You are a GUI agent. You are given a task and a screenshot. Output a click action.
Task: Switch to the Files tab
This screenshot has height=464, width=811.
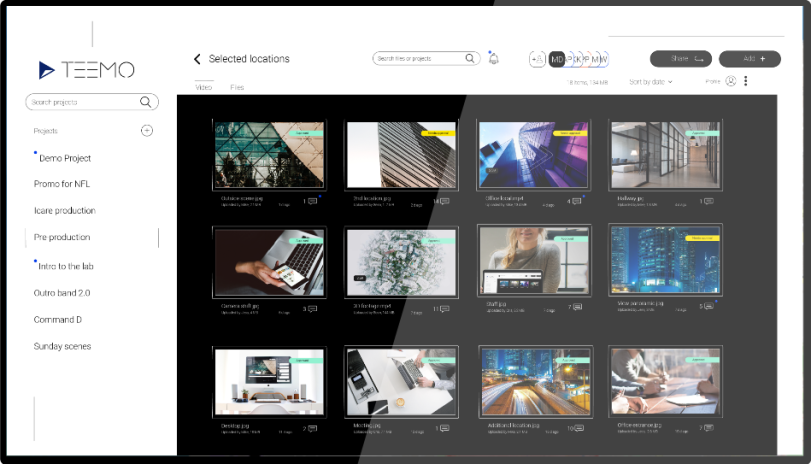coord(237,87)
